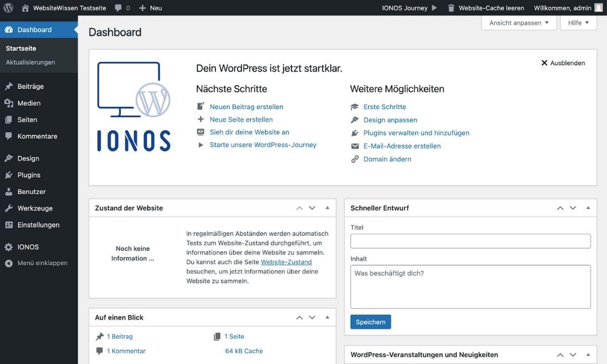Screen dimensions: 607x364
Task: Open the Ansicht anpassen dropdown
Action: pyautogui.click(x=519, y=23)
